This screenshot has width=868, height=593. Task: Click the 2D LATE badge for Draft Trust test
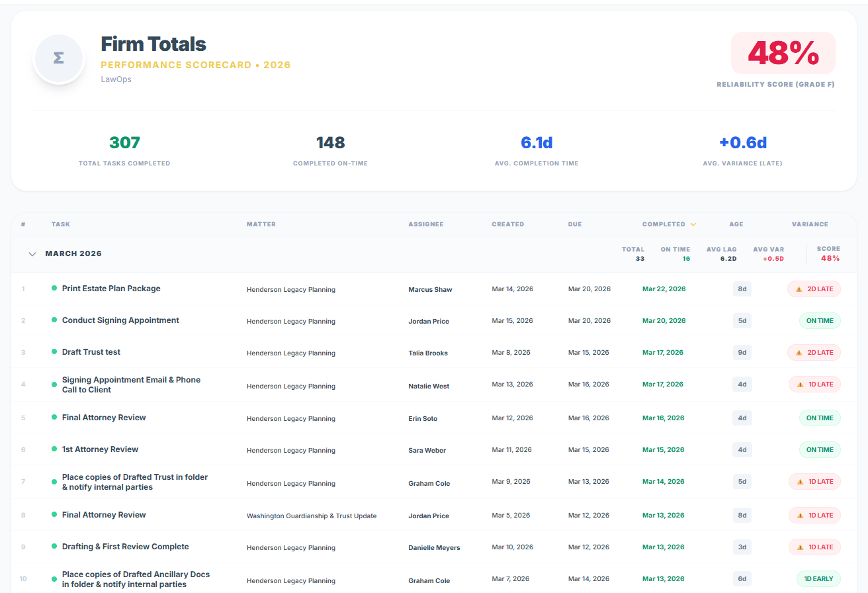(814, 353)
